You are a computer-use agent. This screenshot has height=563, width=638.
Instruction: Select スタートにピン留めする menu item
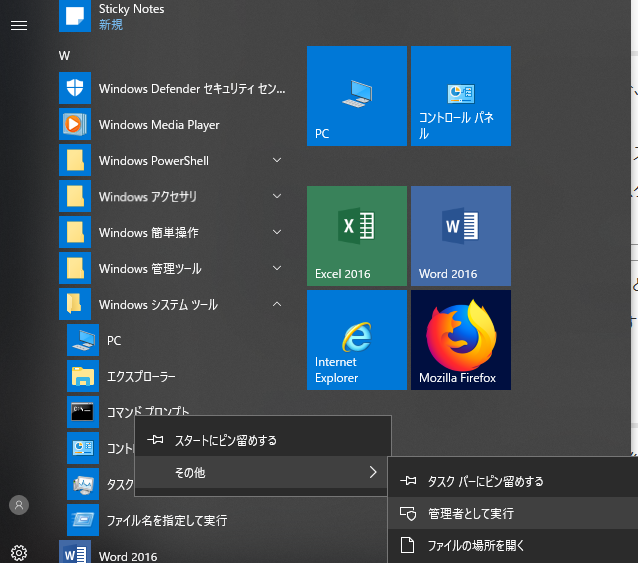coord(263,440)
